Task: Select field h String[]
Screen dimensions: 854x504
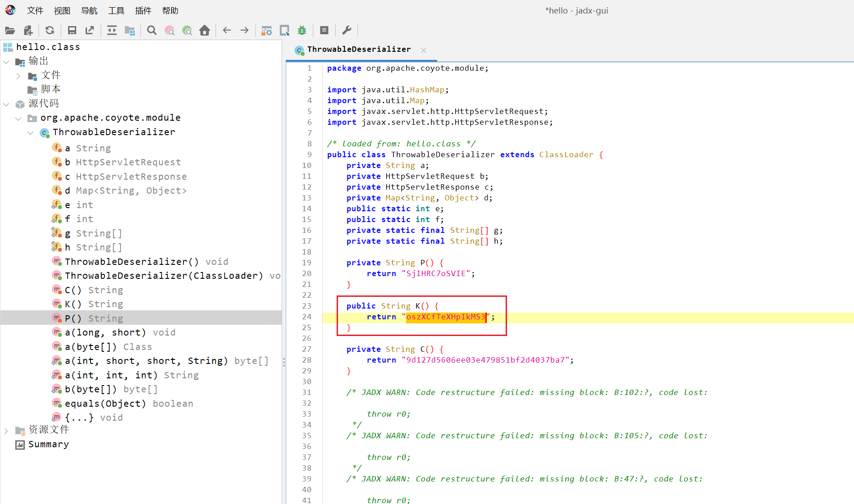Action: coord(93,247)
